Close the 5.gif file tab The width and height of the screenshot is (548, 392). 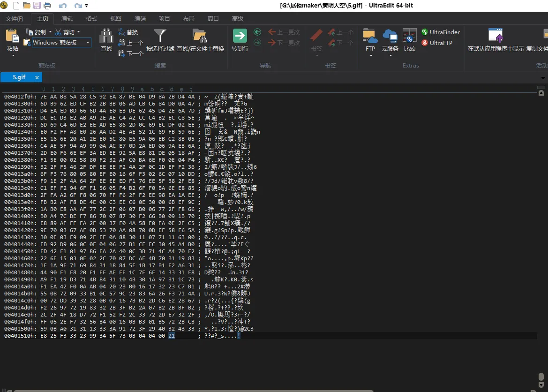click(37, 77)
